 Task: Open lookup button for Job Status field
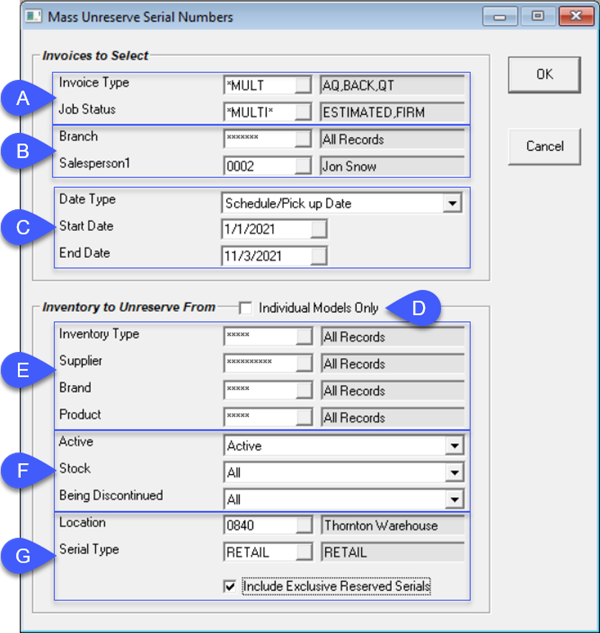click(302, 112)
